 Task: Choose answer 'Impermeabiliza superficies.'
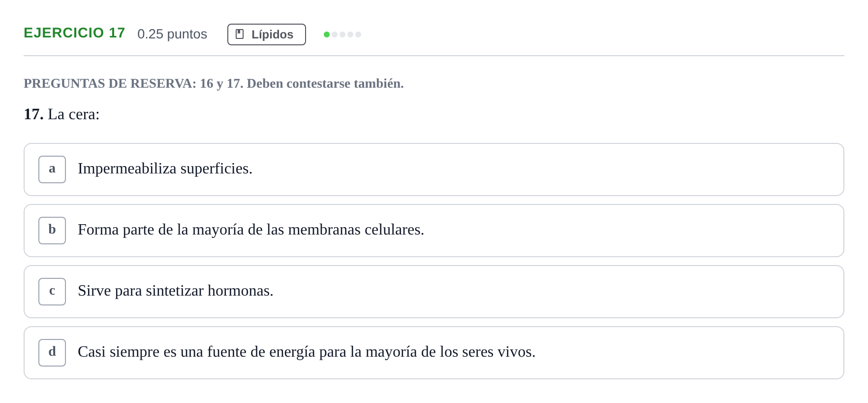click(x=434, y=169)
